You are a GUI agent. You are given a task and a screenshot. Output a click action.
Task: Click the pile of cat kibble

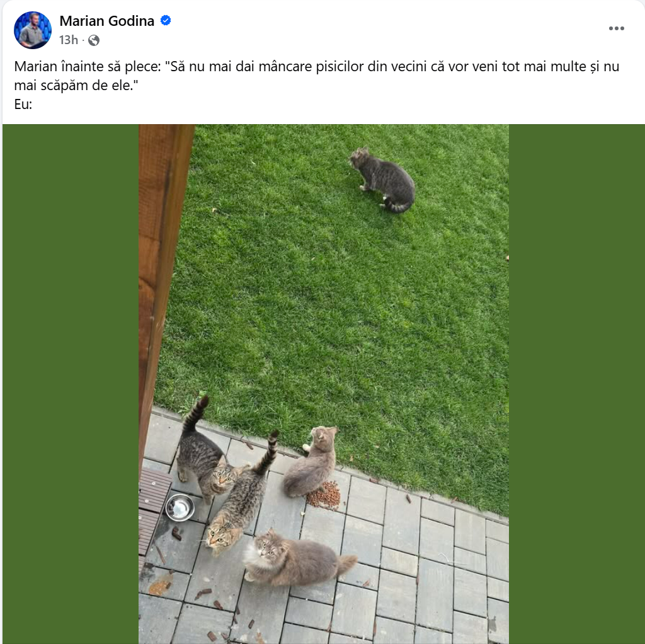[324, 494]
